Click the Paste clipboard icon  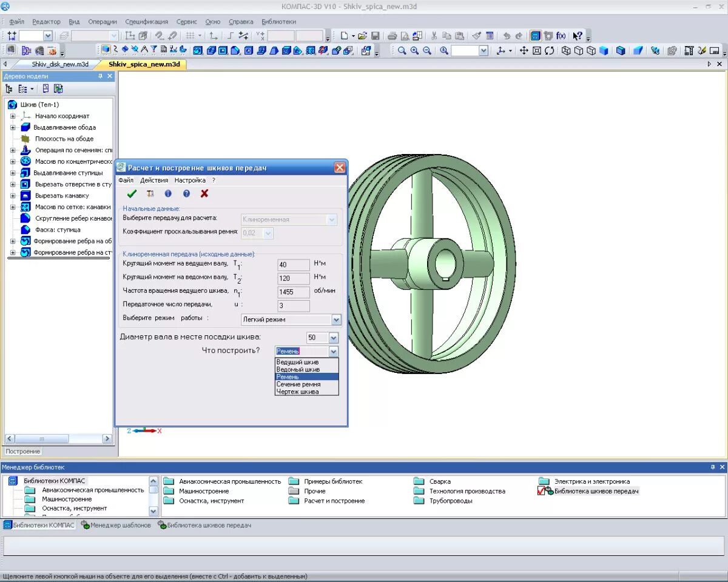(459, 36)
